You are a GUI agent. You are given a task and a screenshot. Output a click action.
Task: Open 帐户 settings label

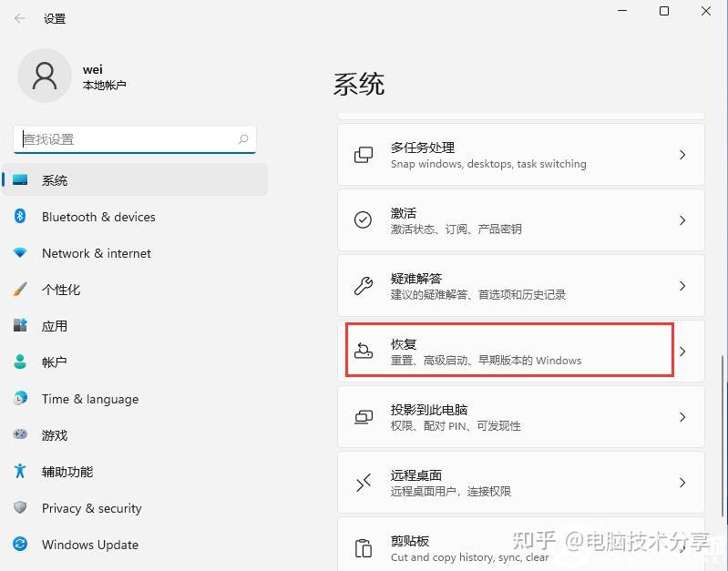click(x=55, y=362)
